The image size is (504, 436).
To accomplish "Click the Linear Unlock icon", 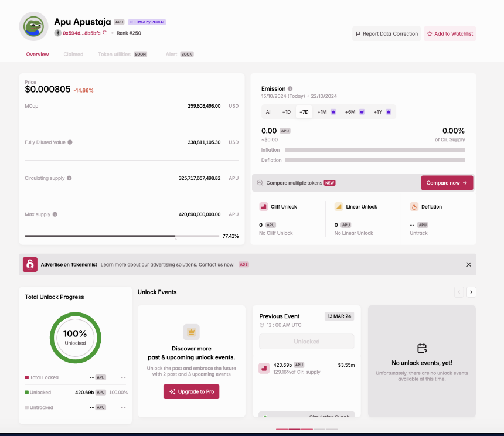I will click(339, 207).
